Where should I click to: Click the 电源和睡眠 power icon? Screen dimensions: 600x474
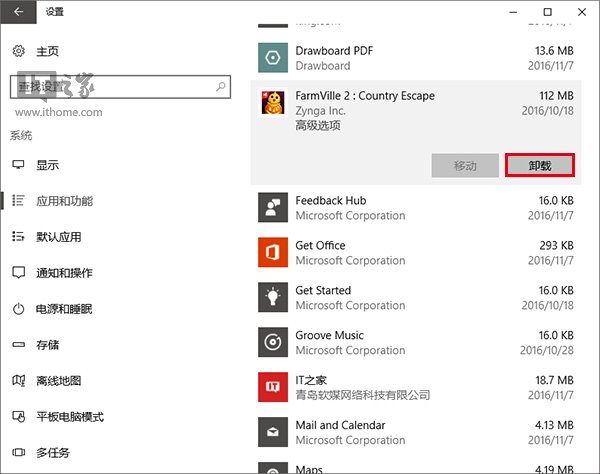(18, 308)
